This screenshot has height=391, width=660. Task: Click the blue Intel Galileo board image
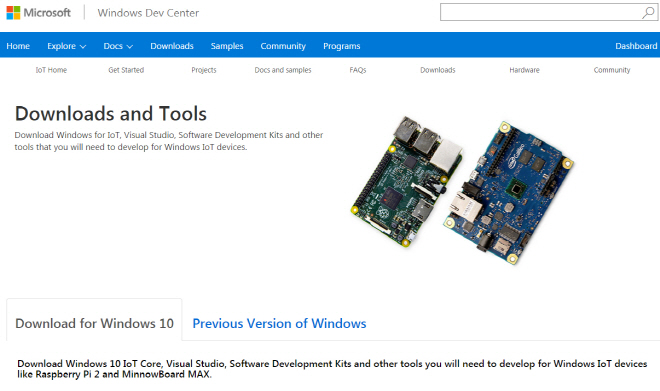click(508, 193)
